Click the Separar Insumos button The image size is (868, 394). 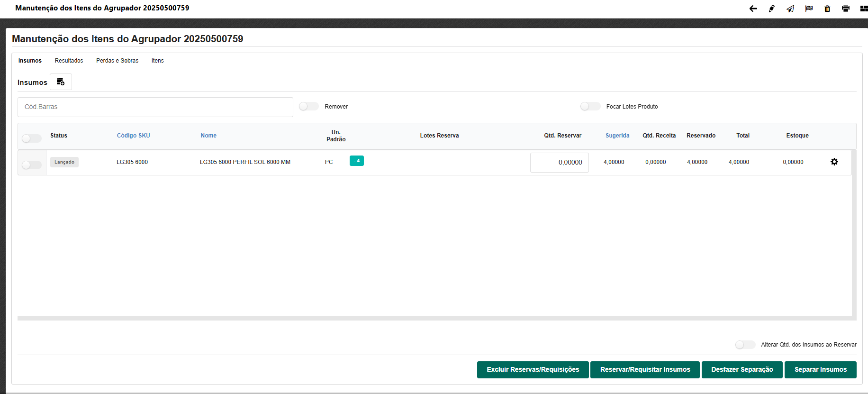(820, 370)
